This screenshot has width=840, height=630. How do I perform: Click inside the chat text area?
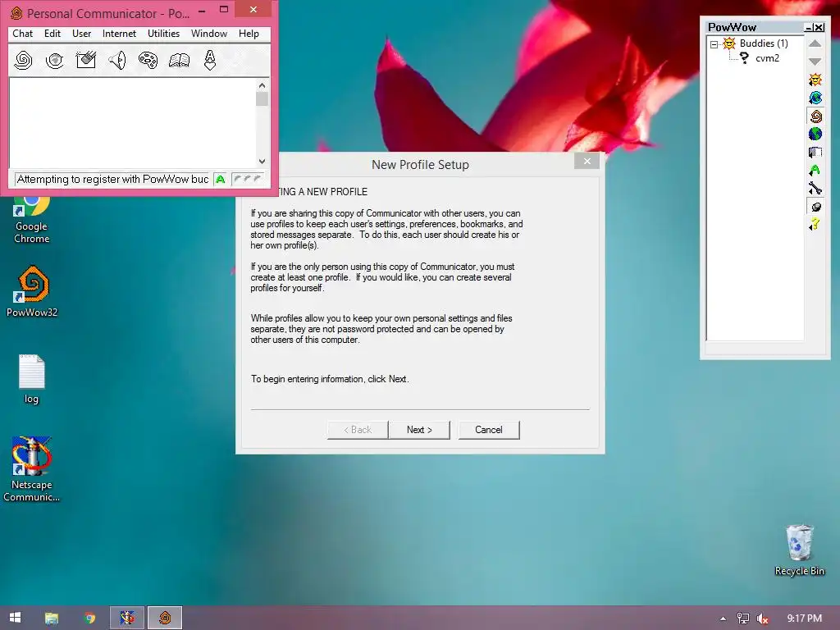132,123
